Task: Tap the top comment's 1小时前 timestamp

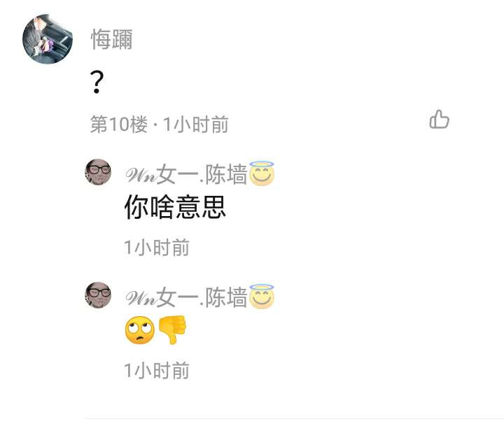Action: coord(196,124)
